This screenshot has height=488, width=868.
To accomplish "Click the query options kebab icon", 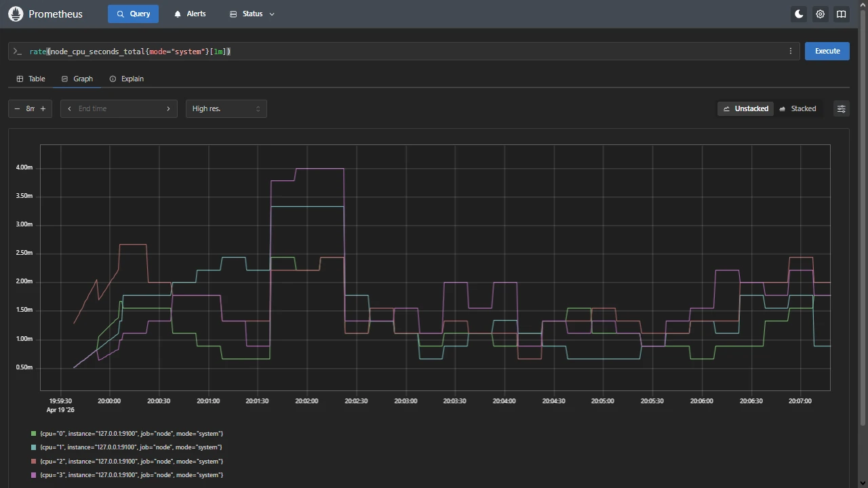I will 790,51.
